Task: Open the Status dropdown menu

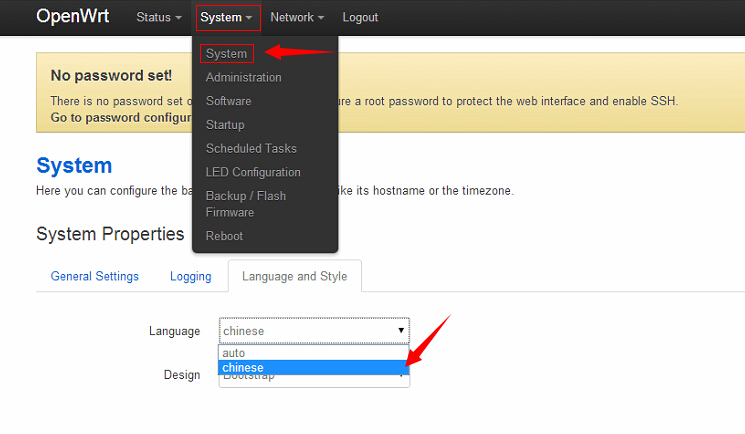Action: 159,18
